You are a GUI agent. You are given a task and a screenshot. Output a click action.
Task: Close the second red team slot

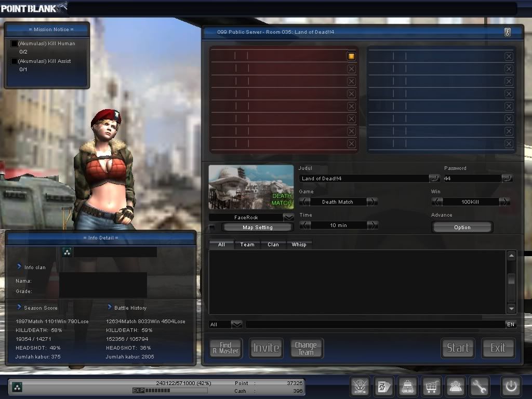click(352, 69)
